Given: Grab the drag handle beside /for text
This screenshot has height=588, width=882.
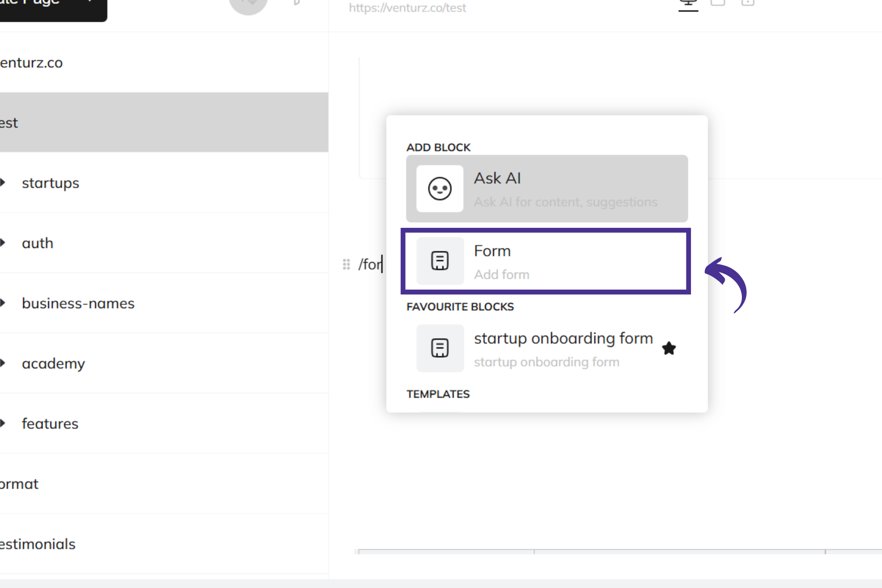Looking at the screenshot, I should [x=346, y=265].
